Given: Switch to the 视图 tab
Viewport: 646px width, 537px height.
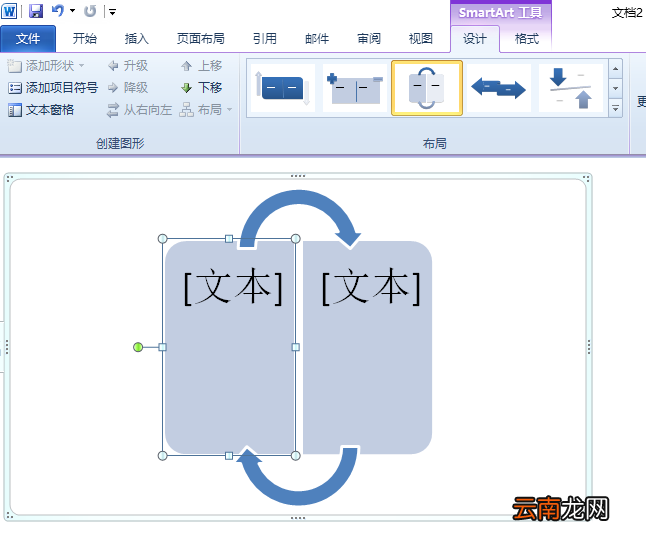Looking at the screenshot, I should pyautogui.click(x=421, y=39).
